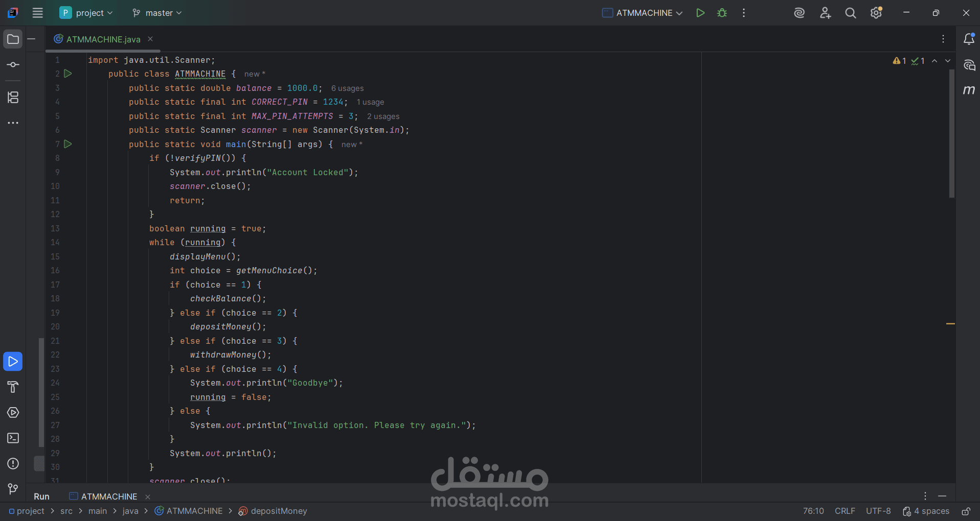Viewport: 980px width, 521px height.
Task: Hide the left tool window via the minimize dash
Action: (31, 39)
